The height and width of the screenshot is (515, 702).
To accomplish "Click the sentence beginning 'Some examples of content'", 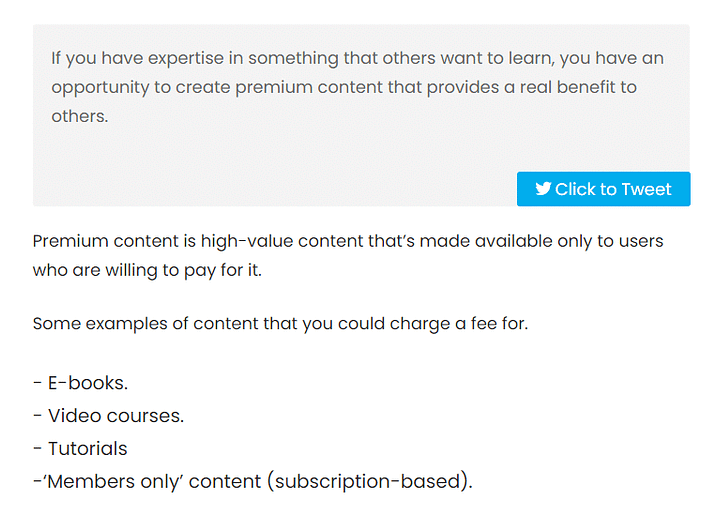I will 280,324.
